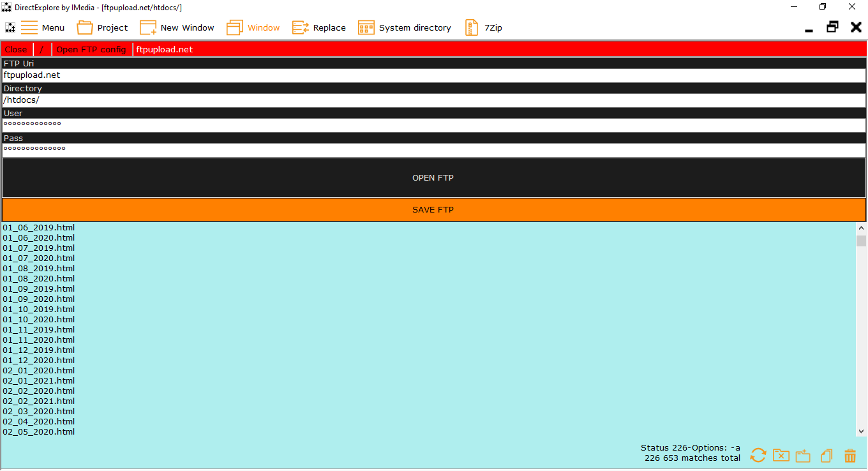Focus the User input field
The width and height of the screenshot is (868, 471).
433,125
